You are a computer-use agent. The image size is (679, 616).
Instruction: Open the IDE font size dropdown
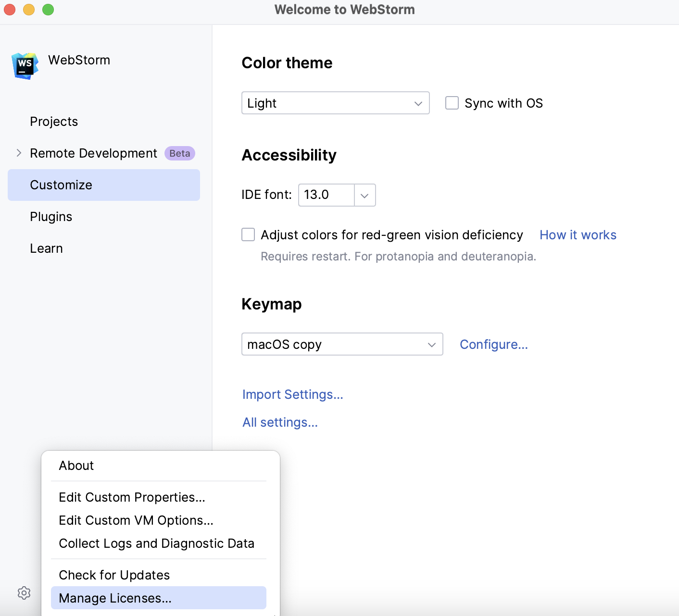point(365,195)
